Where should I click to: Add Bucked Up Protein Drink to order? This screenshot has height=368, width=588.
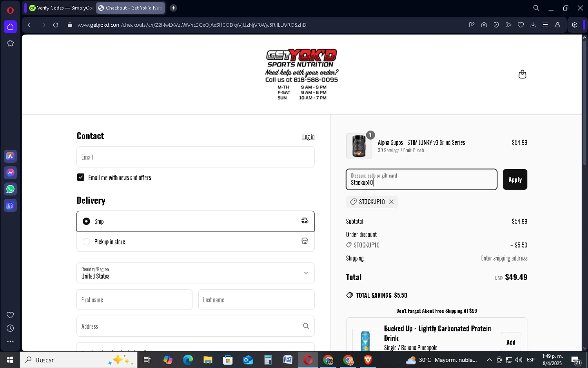(511, 342)
